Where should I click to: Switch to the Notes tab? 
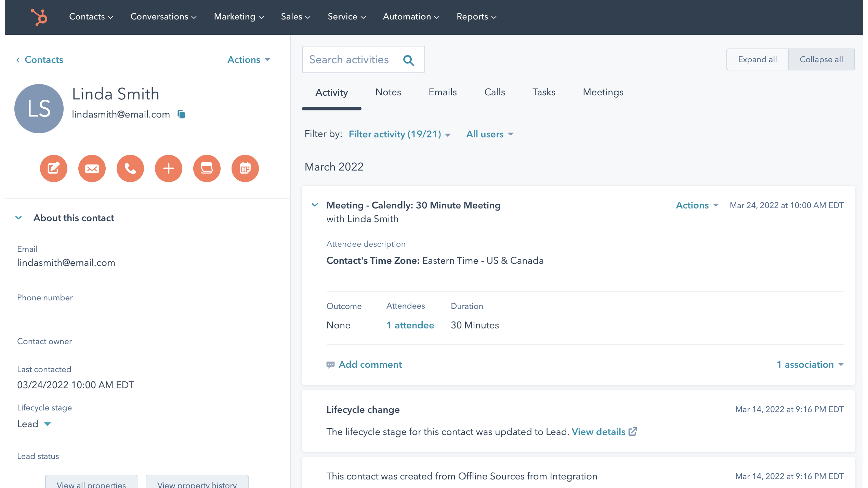[x=388, y=92]
